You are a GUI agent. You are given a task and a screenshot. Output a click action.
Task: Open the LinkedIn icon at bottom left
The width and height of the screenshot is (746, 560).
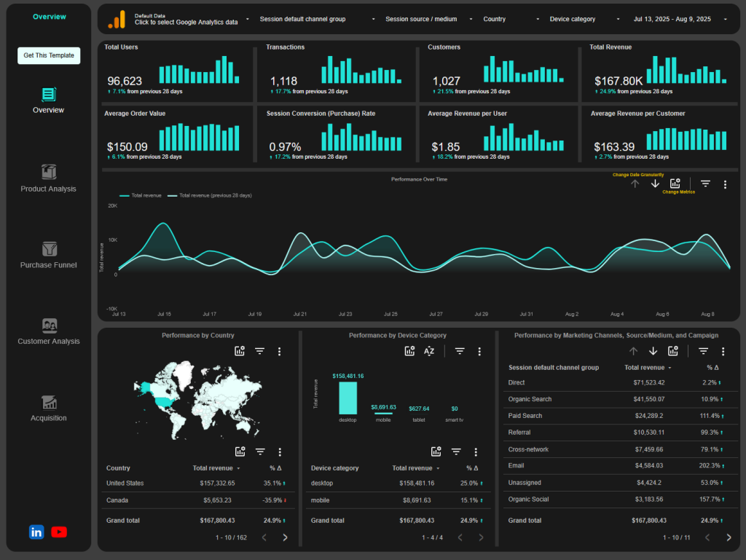[36, 532]
